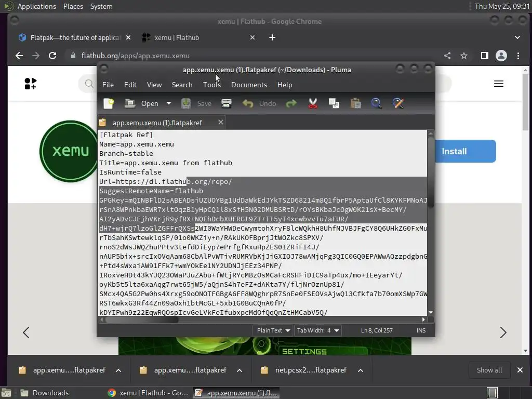Image resolution: width=532 pixels, height=399 pixels.
Task: Copy the selected text using copy icon
Action: point(334,103)
